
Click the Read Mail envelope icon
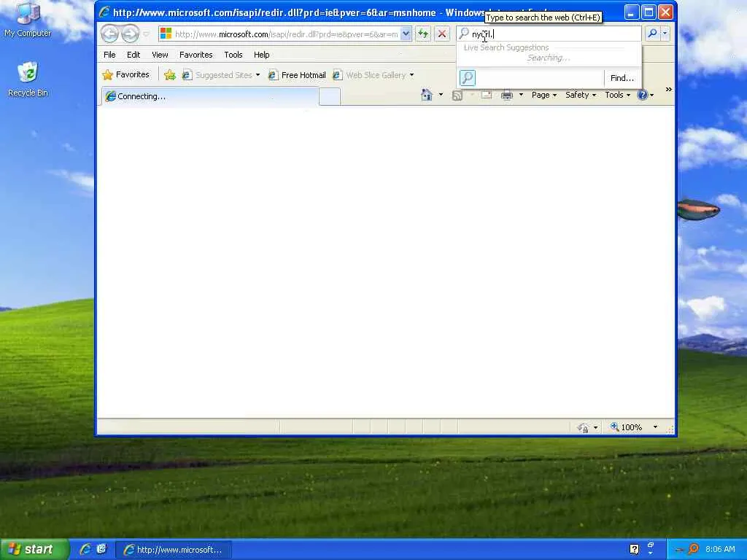487,96
